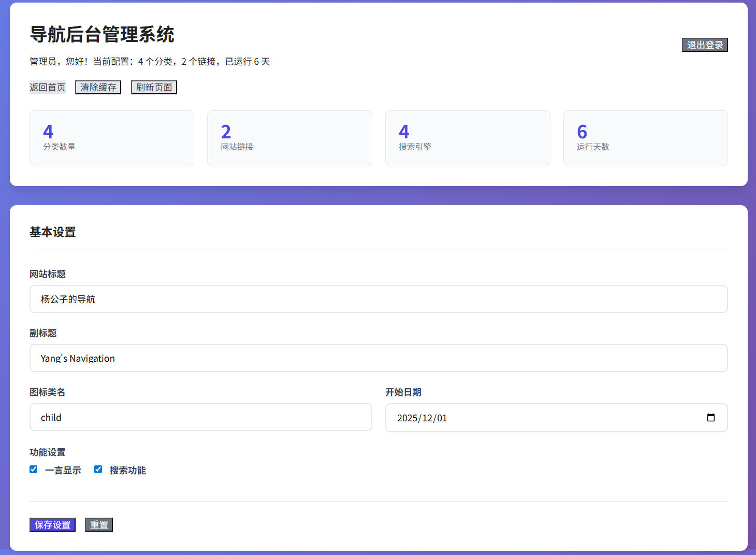This screenshot has height=555, width=756.
Task: Click the 开始日期 date field
Action: pos(544,418)
